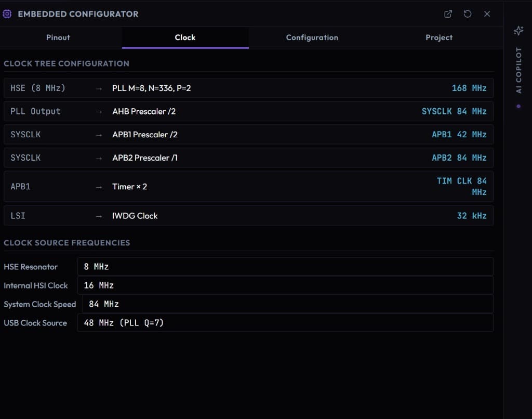Select the APB1 Prescaler /2 entry
Screen dimensions: 532x419
click(145, 135)
